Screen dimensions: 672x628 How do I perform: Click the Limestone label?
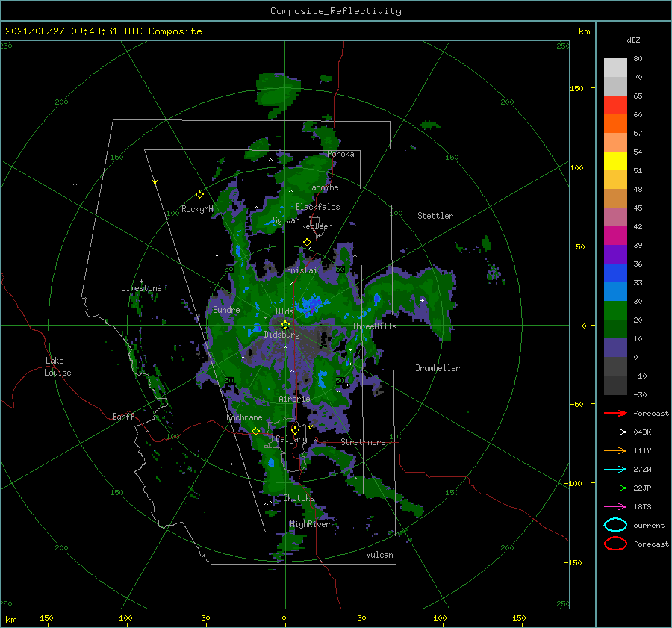(141, 288)
